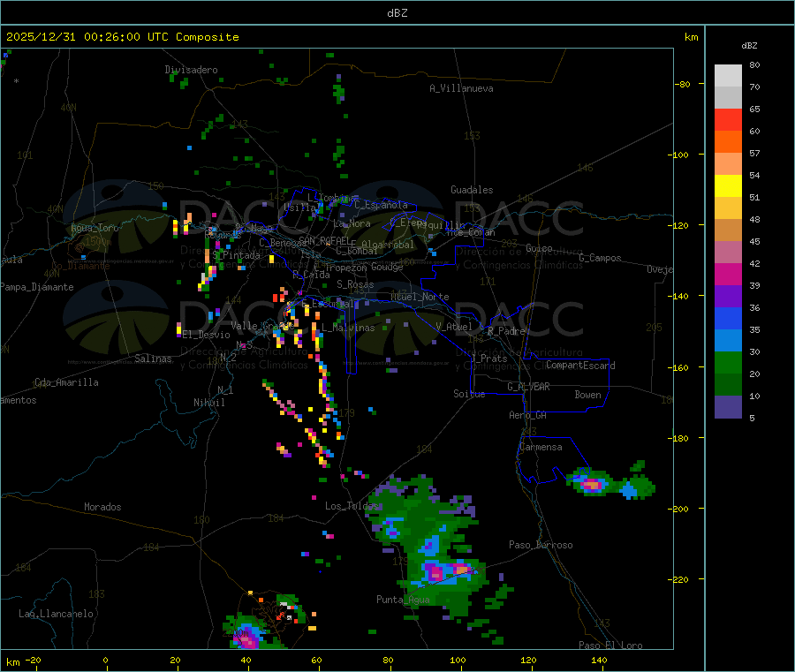Click the yellow 'km' label above the right axis
This screenshot has height=672, width=795.
click(691, 37)
